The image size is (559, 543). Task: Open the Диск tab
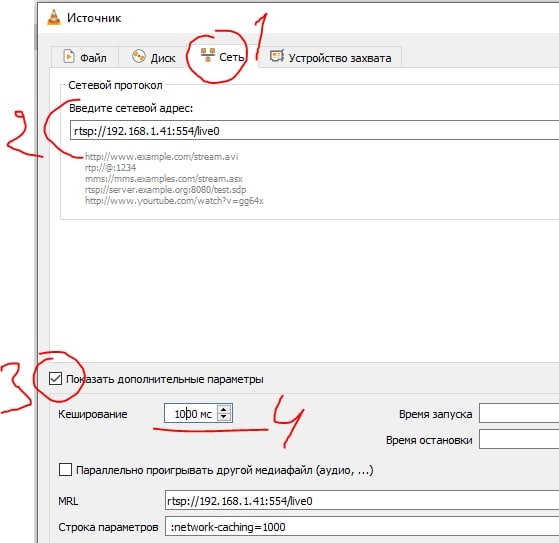pos(154,57)
